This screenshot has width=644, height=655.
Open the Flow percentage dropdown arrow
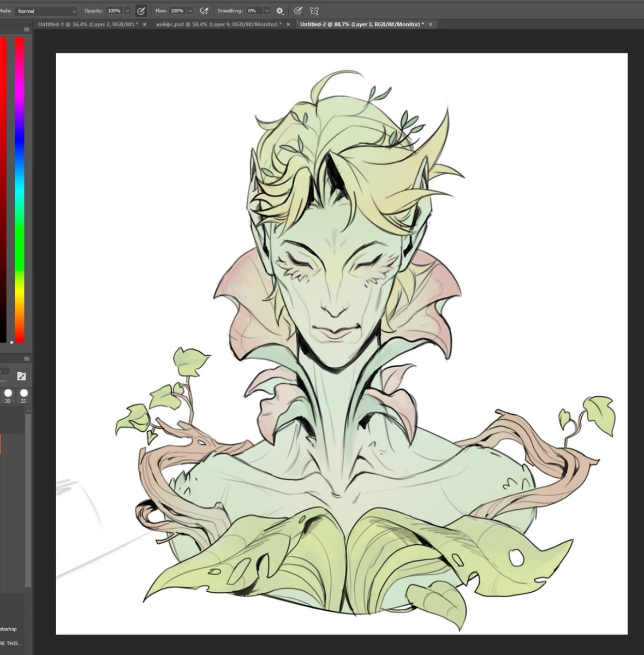(x=191, y=10)
